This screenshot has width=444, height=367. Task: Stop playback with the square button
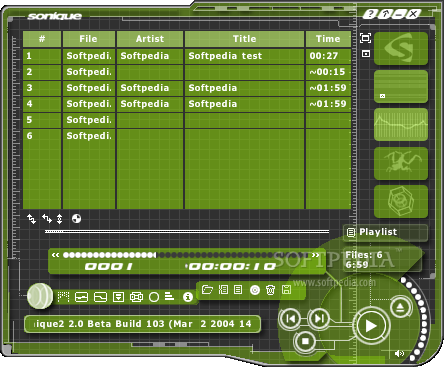(305, 341)
